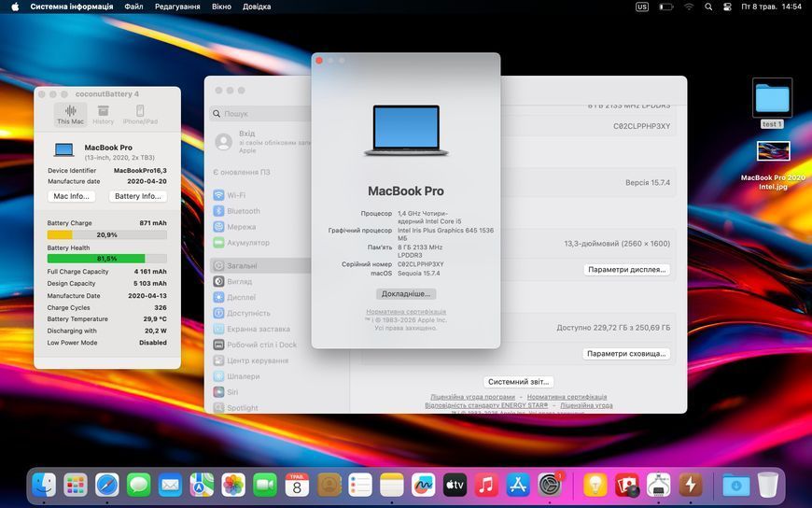Open History tab in coconutBattery
Viewport: 812px width, 508px height.
(x=103, y=115)
